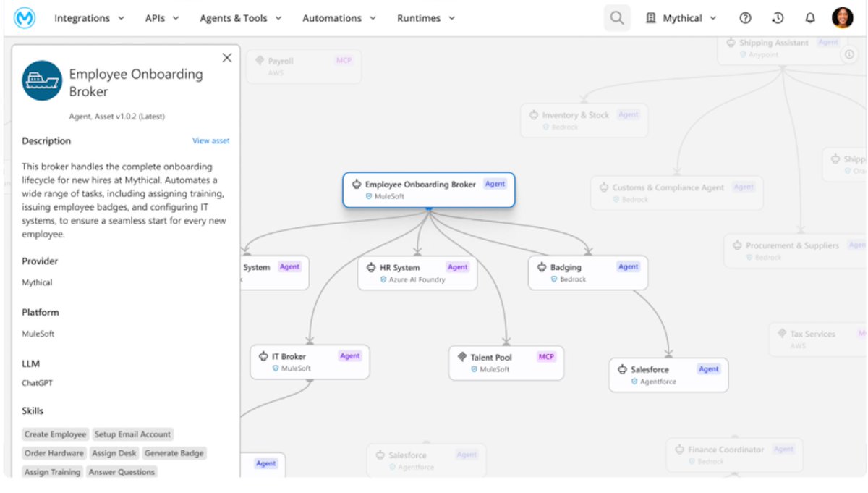Click the Finance Coordinator node icon
Viewport: 868px width, 493px height.
pyautogui.click(x=680, y=450)
